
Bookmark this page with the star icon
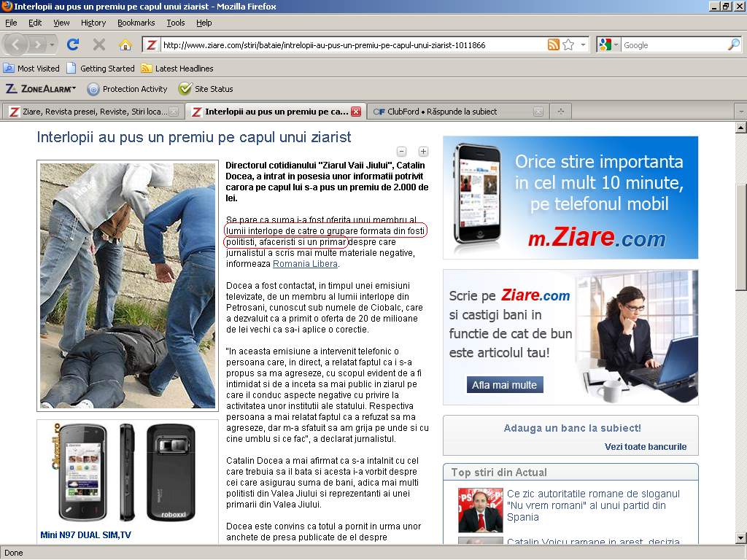(x=568, y=44)
